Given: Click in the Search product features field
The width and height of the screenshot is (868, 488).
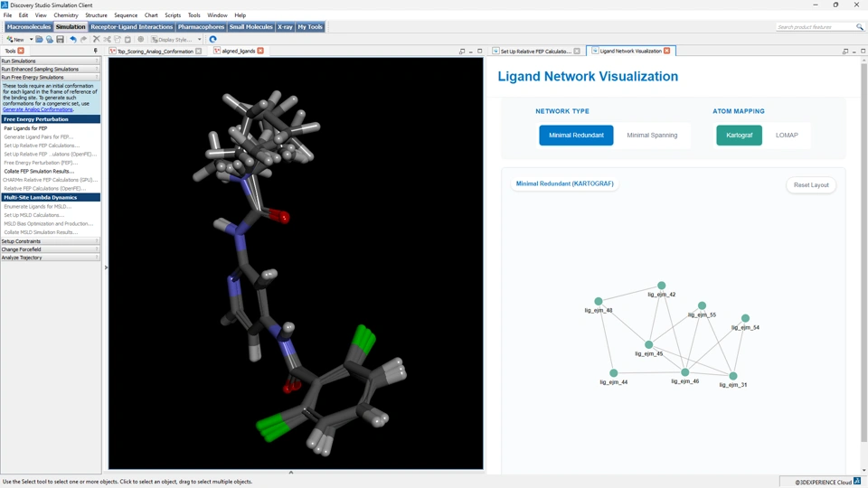Looking at the screenshot, I should 814,27.
